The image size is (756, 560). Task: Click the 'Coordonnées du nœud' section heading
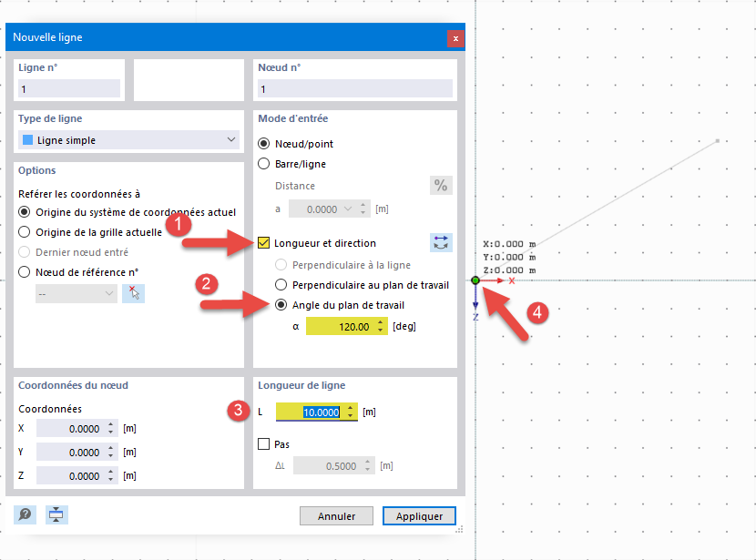click(x=73, y=385)
